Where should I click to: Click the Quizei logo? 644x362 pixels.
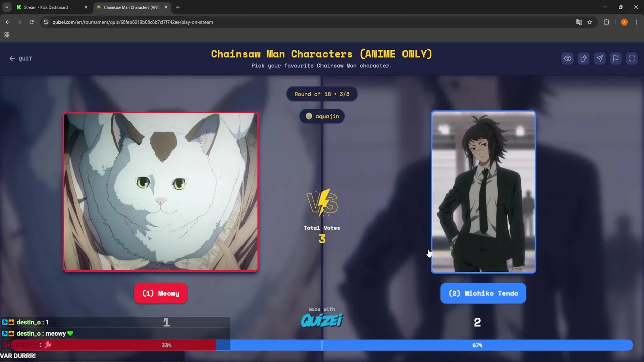tap(322, 320)
